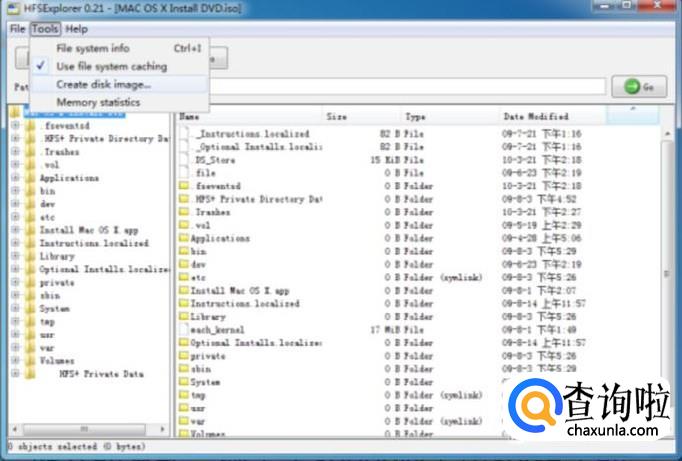This screenshot has height=461, width=682.
Task: Toggle Use file system caching option
Action: coord(119,67)
